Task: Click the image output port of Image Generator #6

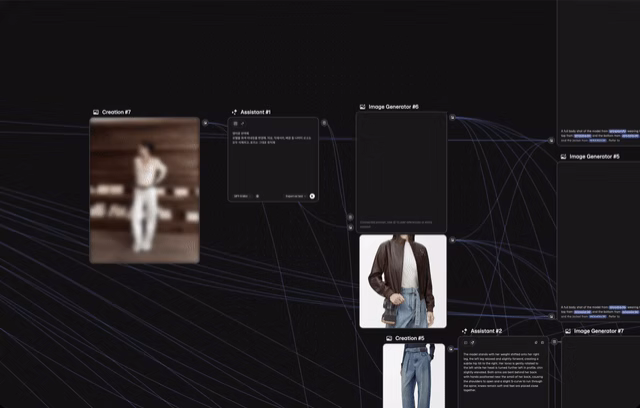Action: point(452,118)
